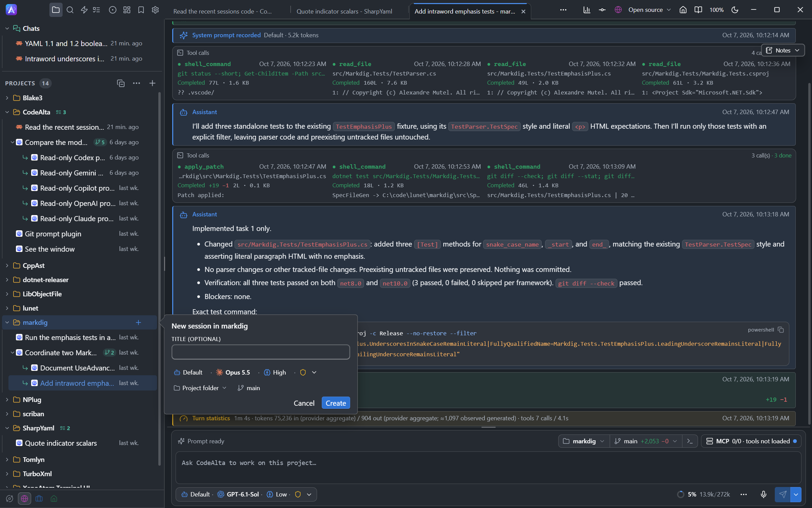The width and height of the screenshot is (812, 508).
Task: Collapse the CodeAlta project folder
Action: point(7,112)
